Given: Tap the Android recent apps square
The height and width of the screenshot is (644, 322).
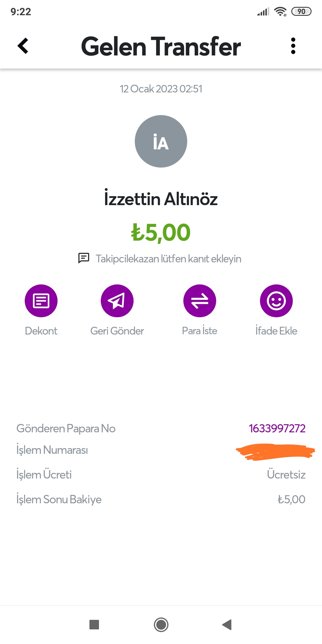Looking at the screenshot, I should coord(94,624).
